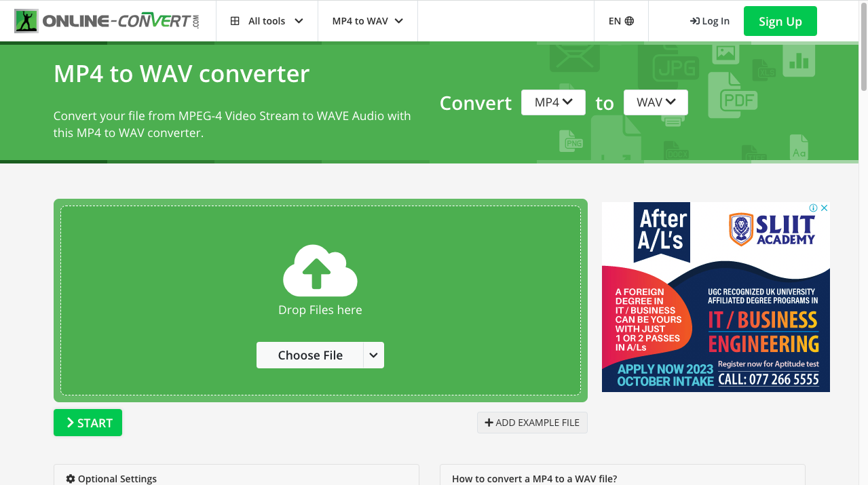Click the Drop Files here text
The image size is (868, 485).
320,310
